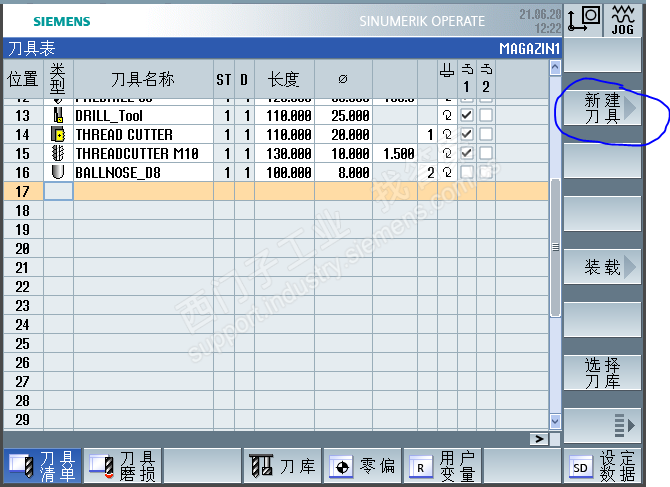The height and width of the screenshot is (487, 670).
Task: Click the vertical scrollbar thumb of tool table
Action: 555,247
